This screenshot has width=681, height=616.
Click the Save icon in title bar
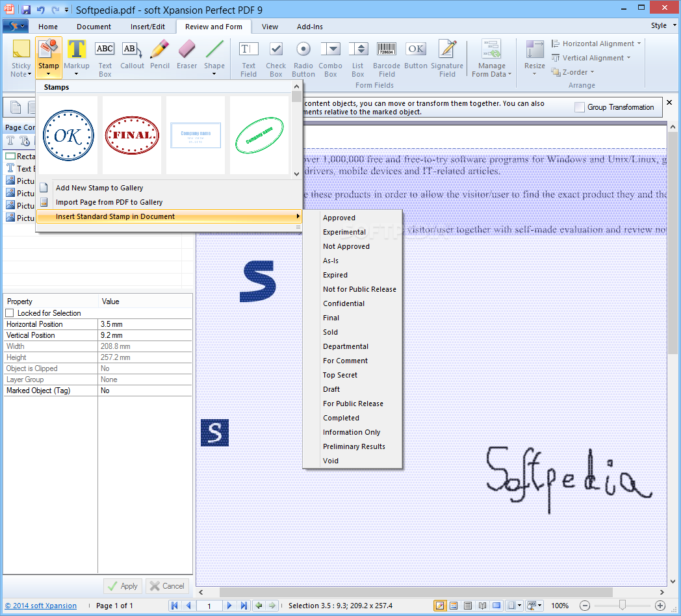click(26, 10)
